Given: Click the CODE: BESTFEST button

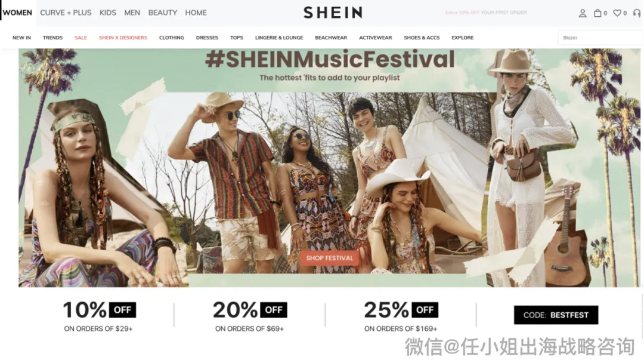Looking at the screenshot, I should click(x=556, y=315).
